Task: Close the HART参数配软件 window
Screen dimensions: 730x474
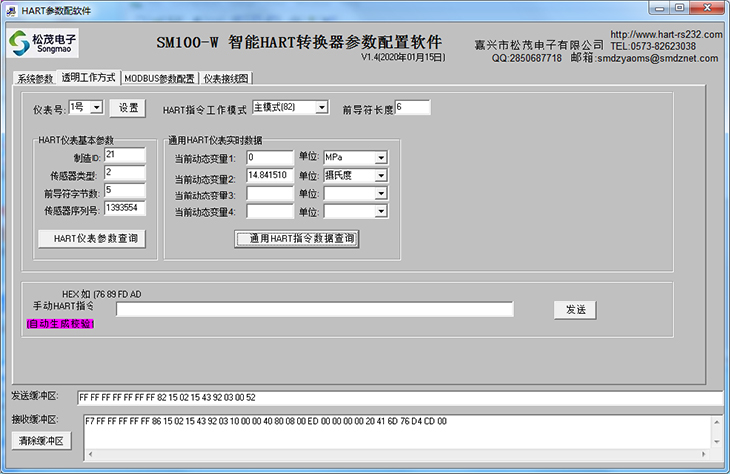Action: pyautogui.click(x=707, y=8)
